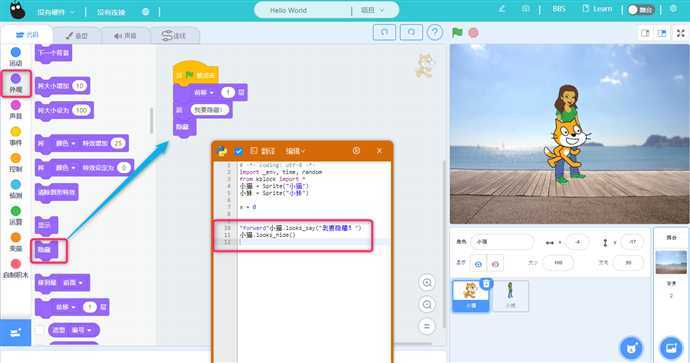Zoom in the workspace
The width and height of the screenshot is (690, 363).
pyautogui.click(x=427, y=282)
